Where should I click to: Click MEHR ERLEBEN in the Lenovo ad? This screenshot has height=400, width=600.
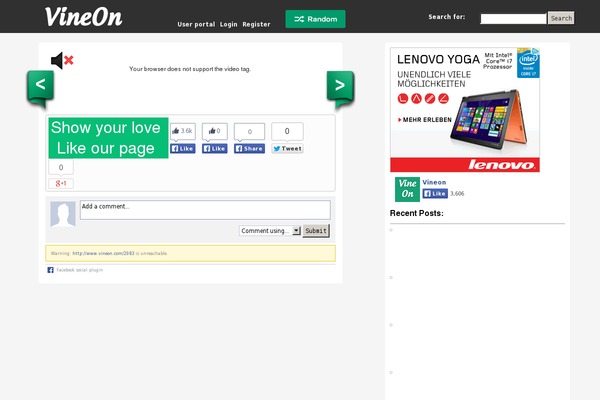point(425,120)
